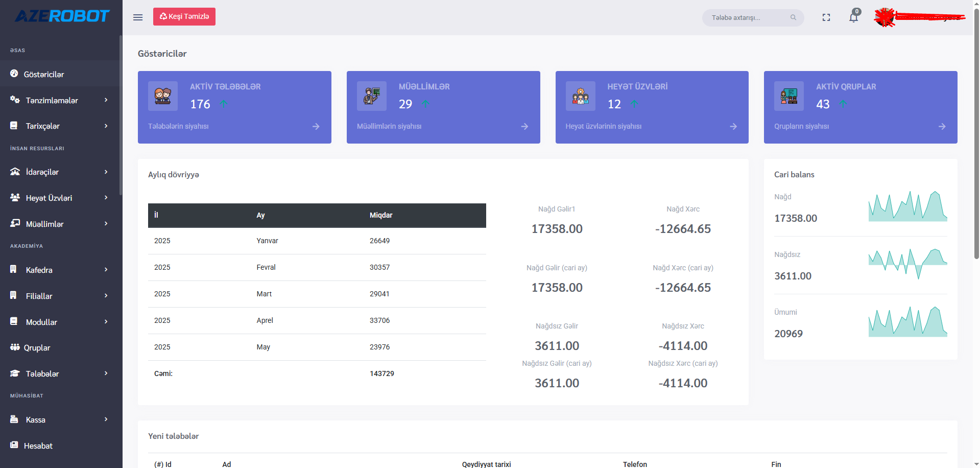The height and width of the screenshot is (468, 980).
Task: Click the hamburger menu icon
Action: click(138, 17)
